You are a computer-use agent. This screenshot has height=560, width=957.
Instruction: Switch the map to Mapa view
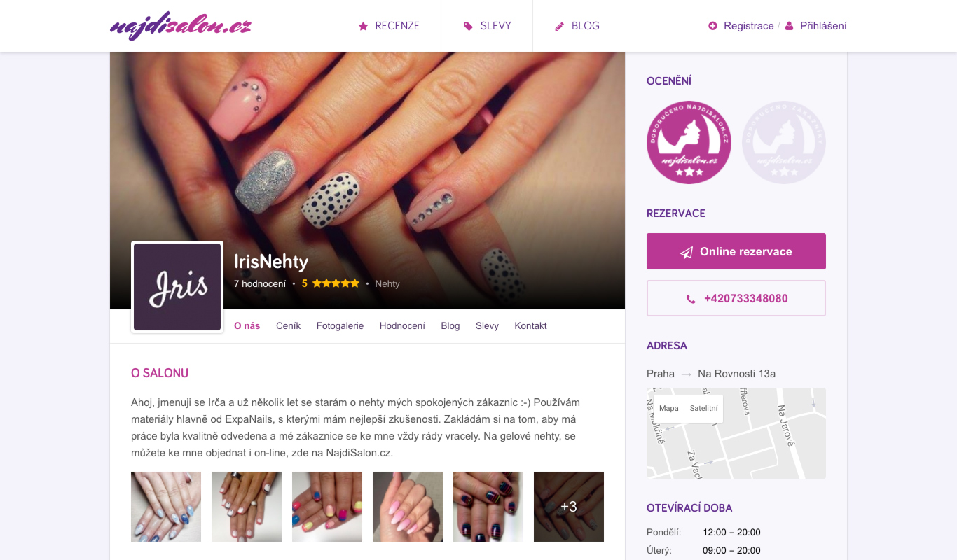click(x=668, y=408)
